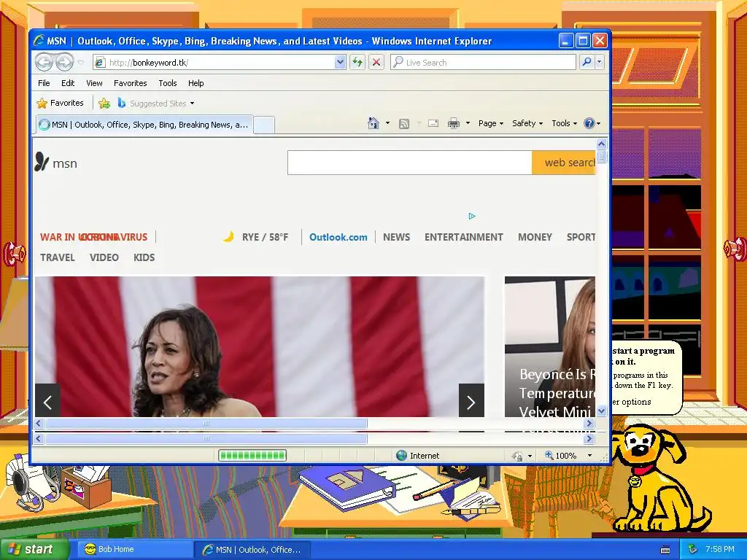Expand the address bar history dropdown
Image resolution: width=747 pixels, height=560 pixels.
point(340,63)
